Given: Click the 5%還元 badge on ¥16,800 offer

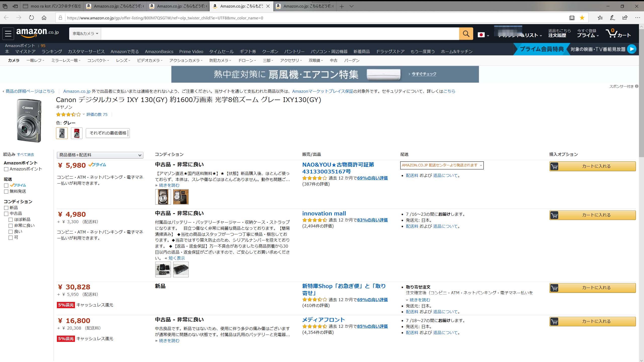Looking at the screenshot, I should (x=66, y=339).
